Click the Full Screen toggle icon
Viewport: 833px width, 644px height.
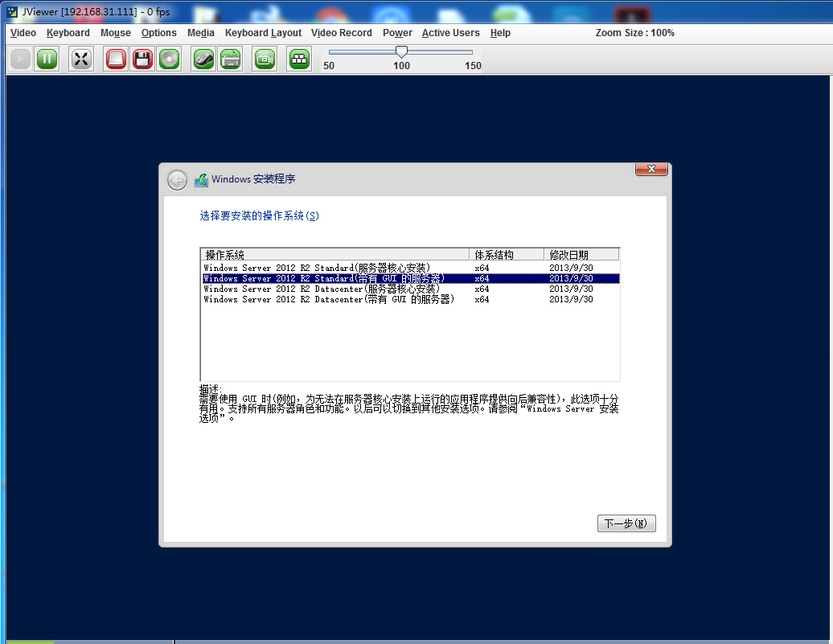[80, 59]
